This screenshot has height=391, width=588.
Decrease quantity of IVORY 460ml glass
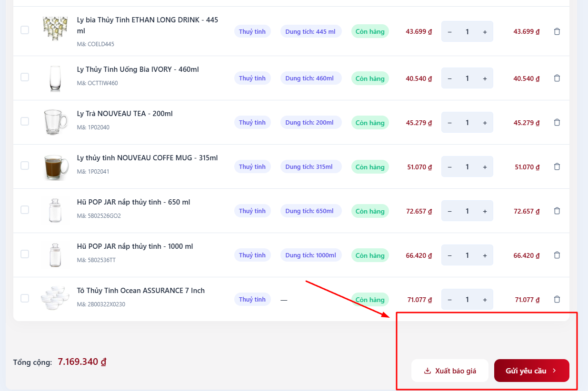tap(449, 78)
